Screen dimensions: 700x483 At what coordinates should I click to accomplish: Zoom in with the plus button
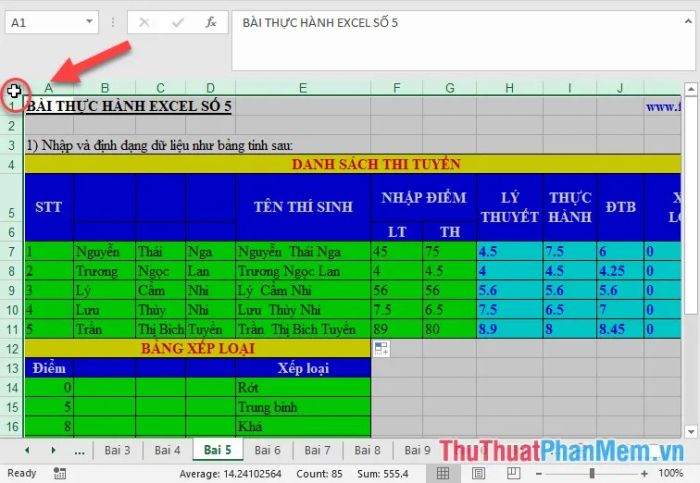coord(644,474)
